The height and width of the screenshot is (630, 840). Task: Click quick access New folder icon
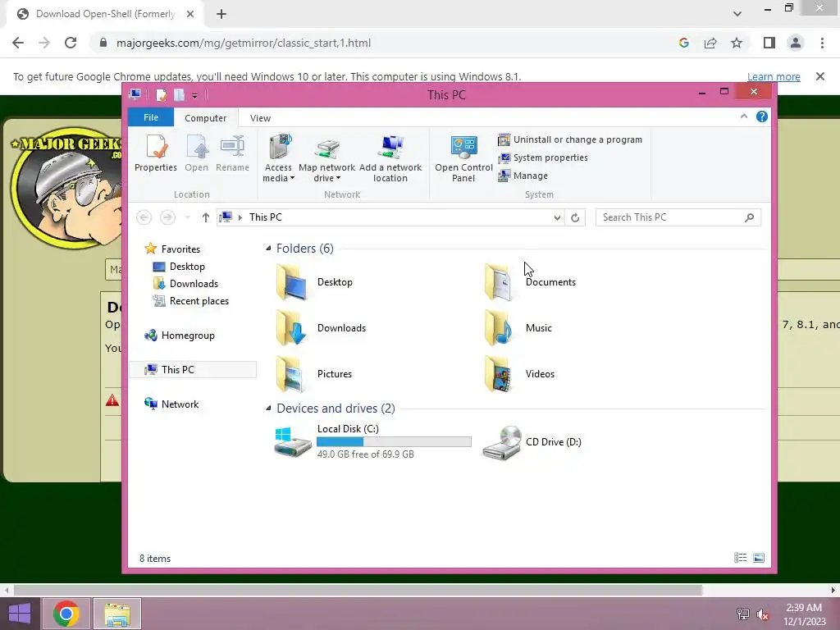pos(179,95)
